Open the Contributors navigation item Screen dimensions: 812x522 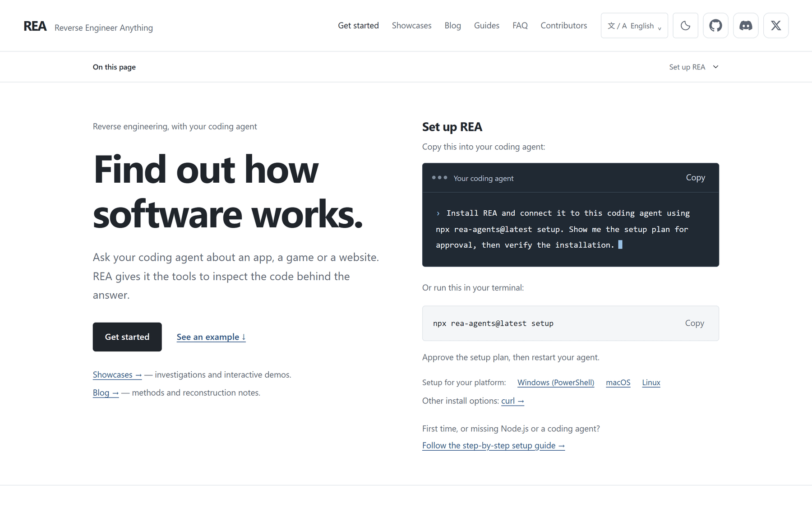(x=563, y=26)
